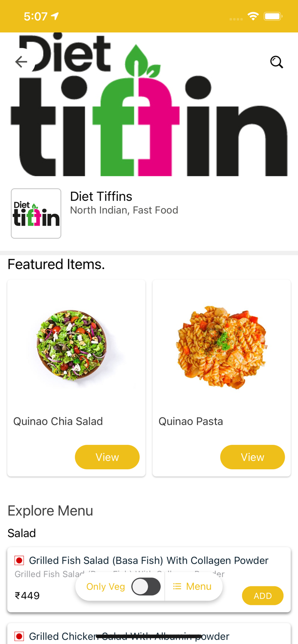
Task: View the Quinao Pasta item
Action: (252, 457)
